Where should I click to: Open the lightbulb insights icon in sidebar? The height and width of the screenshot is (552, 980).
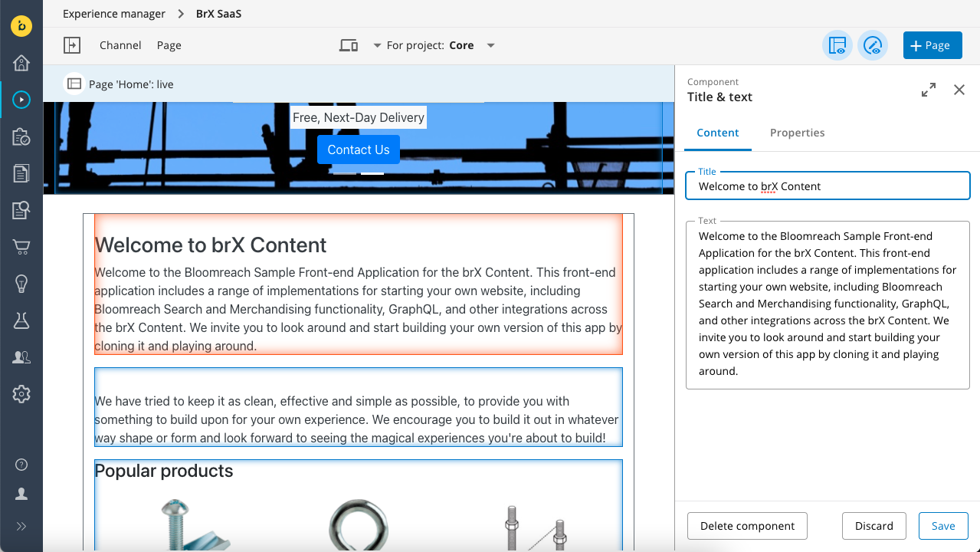tap(21, 284)
